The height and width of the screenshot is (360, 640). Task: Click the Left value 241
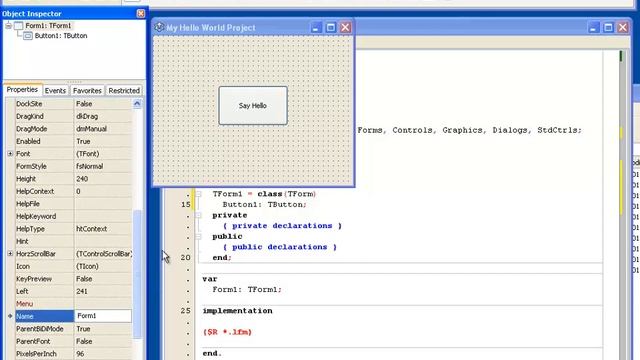point(82,291)
